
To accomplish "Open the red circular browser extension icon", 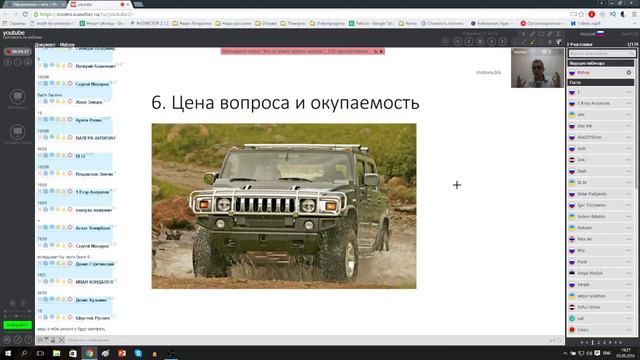I will 591,14.
